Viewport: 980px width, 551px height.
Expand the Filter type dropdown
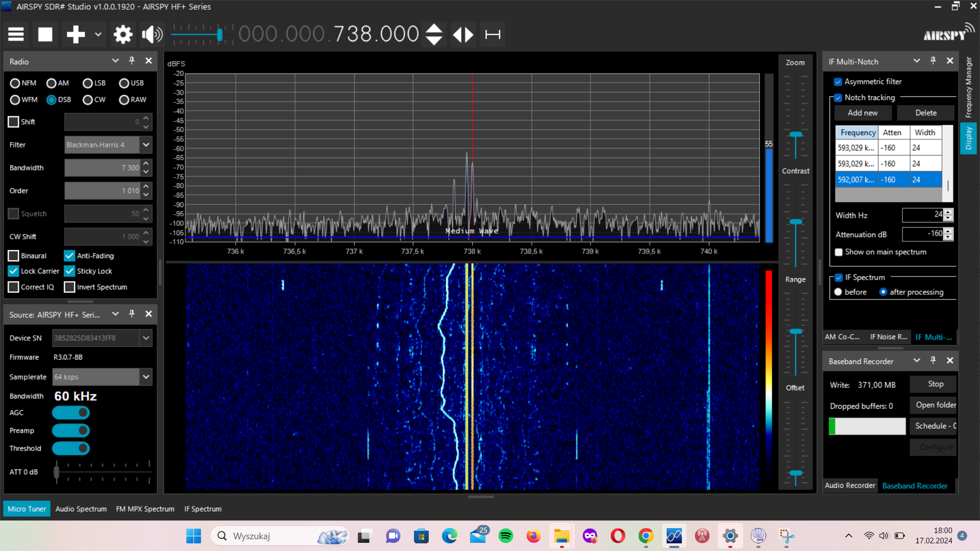(146, 145)
